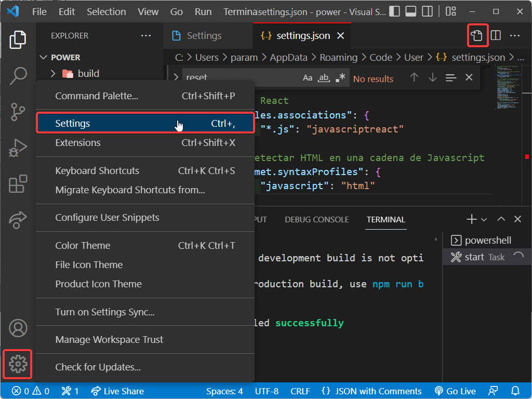Toggle Match Case in find widget
Screen dimensions: 532x399
[x=308, y=78]
